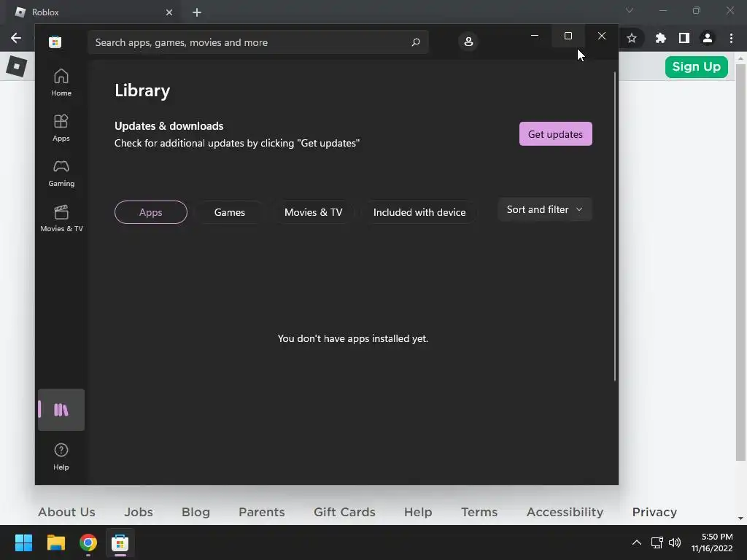Click Get updates button

[x=555, y=134]
